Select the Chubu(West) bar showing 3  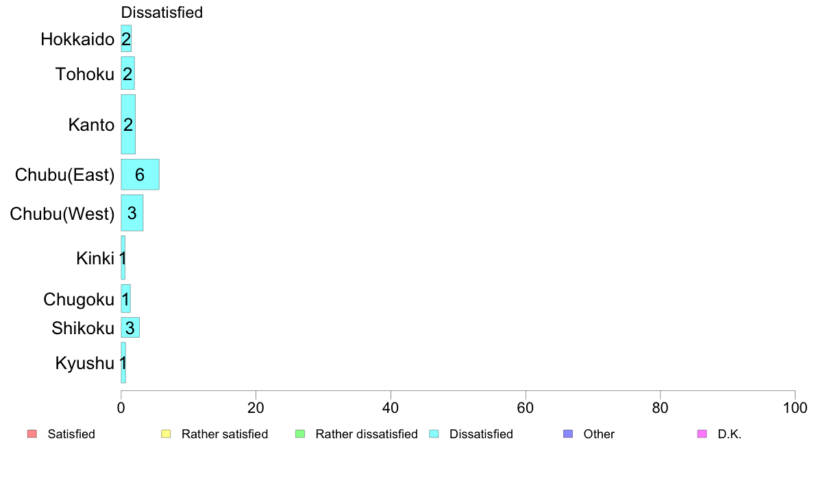coord(132,213)
